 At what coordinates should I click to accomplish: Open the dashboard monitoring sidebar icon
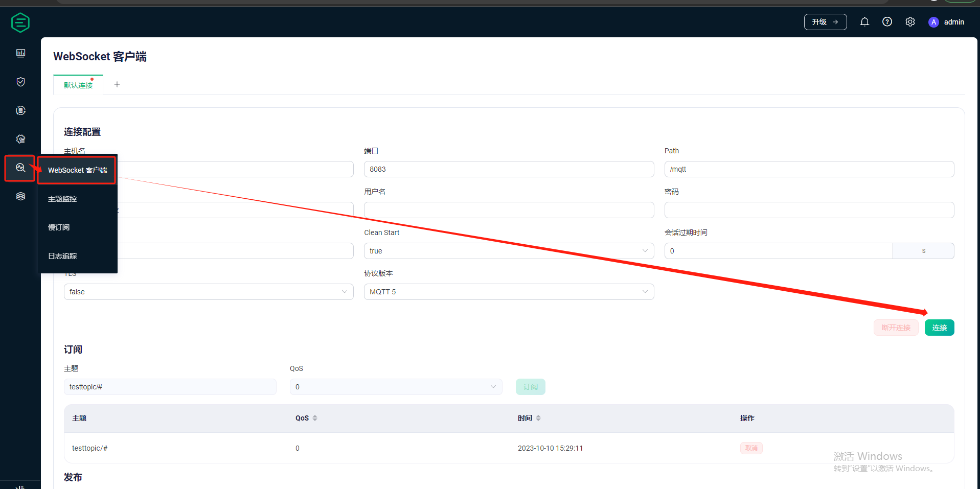(20, 53)
